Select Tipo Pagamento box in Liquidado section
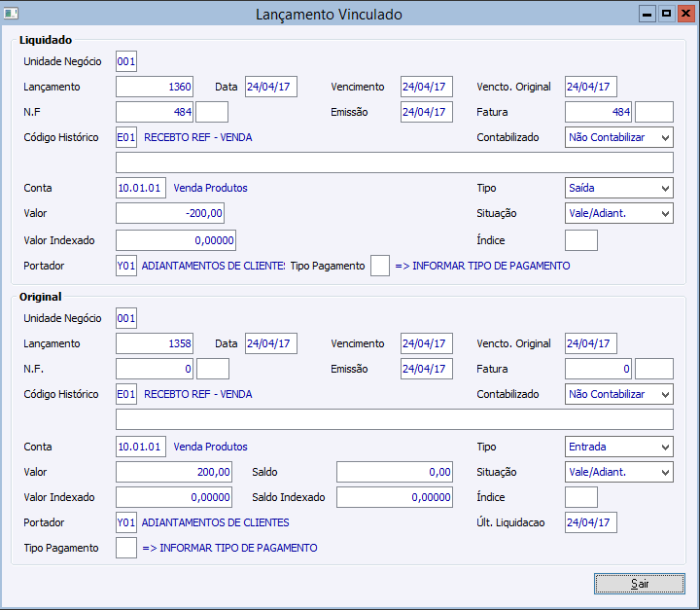The image size is (700, 610). click(380, 266)
